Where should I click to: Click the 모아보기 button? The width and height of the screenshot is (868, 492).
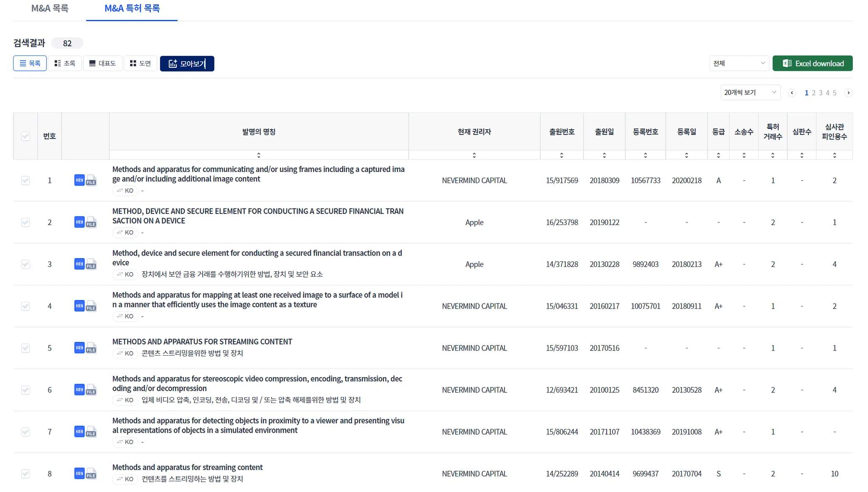[187, 64]
